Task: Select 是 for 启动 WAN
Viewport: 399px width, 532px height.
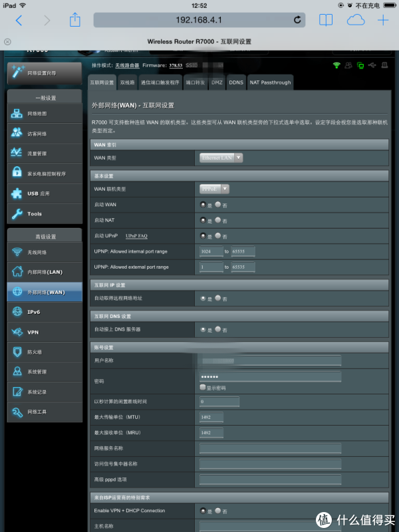Action: tap(203, 205)
